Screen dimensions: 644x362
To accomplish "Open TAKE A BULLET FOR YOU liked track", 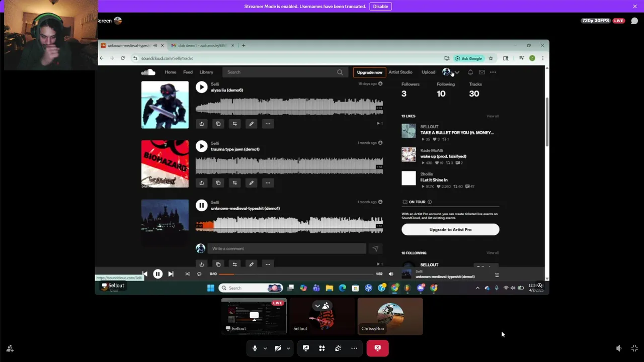I will [457, 133].
